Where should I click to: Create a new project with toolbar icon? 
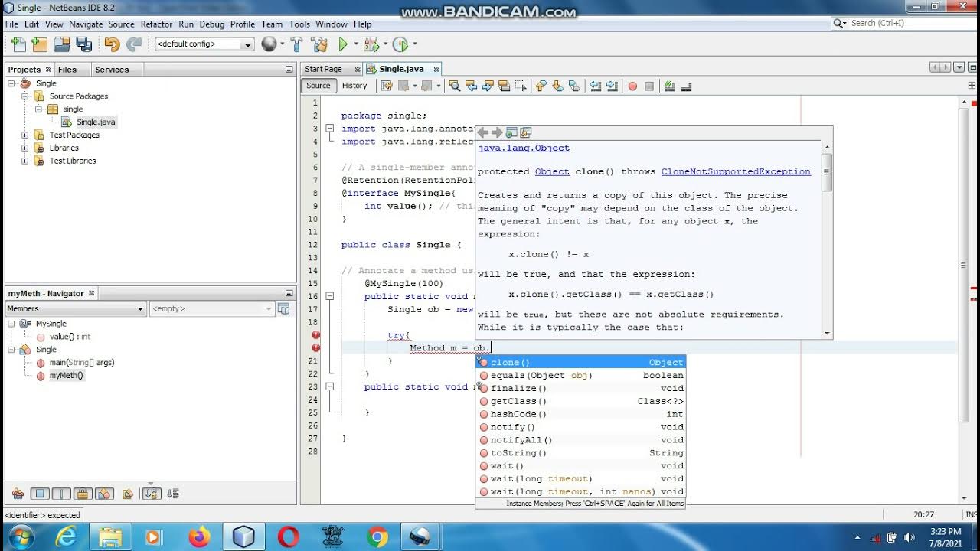pyautogui.click(x=39, y=44)
